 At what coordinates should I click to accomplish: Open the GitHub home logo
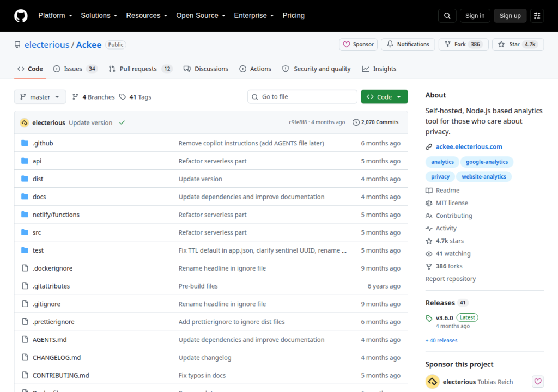tap(21, 16)
